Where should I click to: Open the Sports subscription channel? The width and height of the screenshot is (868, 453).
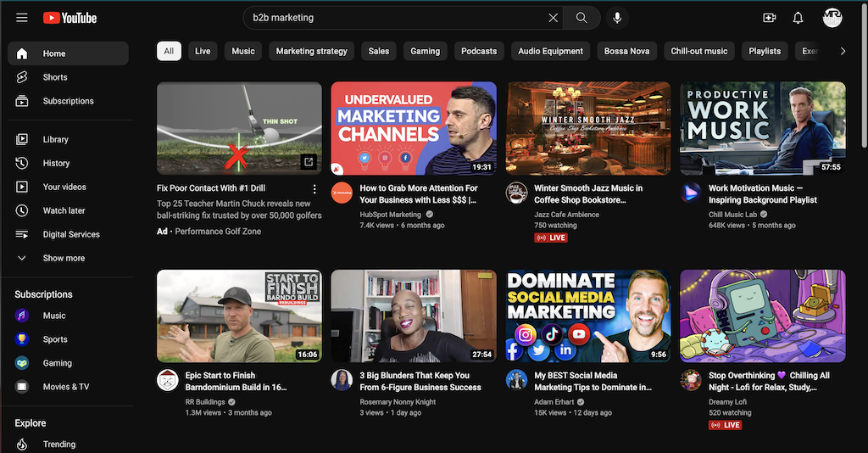(68, 339)
